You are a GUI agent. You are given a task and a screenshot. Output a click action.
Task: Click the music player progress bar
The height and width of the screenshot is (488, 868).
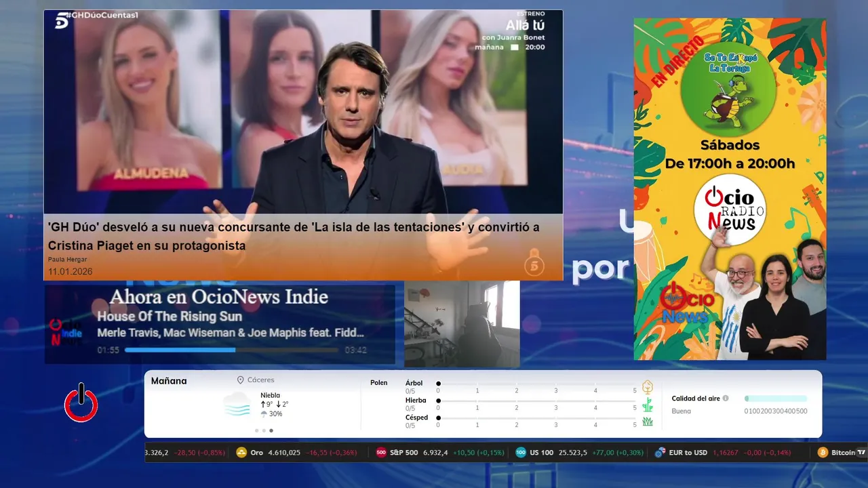(231, 350)
